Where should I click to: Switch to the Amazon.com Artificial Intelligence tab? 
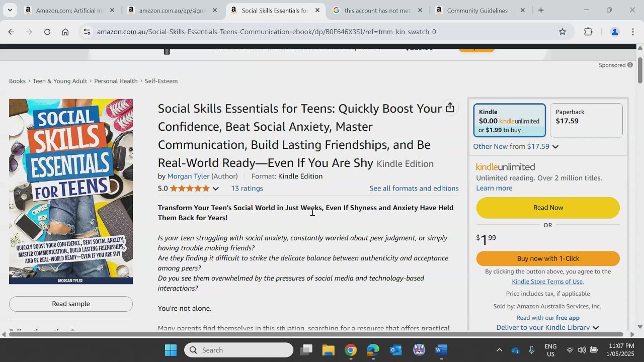coord(70,10)
